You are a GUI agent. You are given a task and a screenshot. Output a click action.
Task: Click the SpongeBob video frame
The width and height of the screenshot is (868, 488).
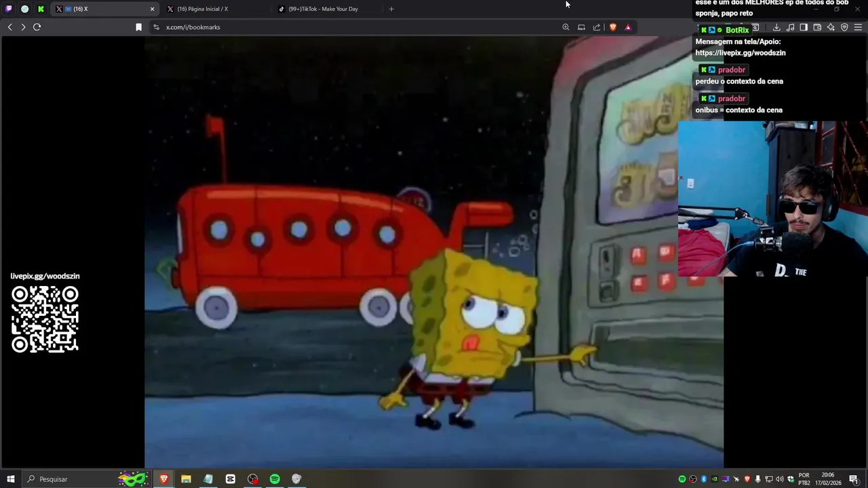434,251
